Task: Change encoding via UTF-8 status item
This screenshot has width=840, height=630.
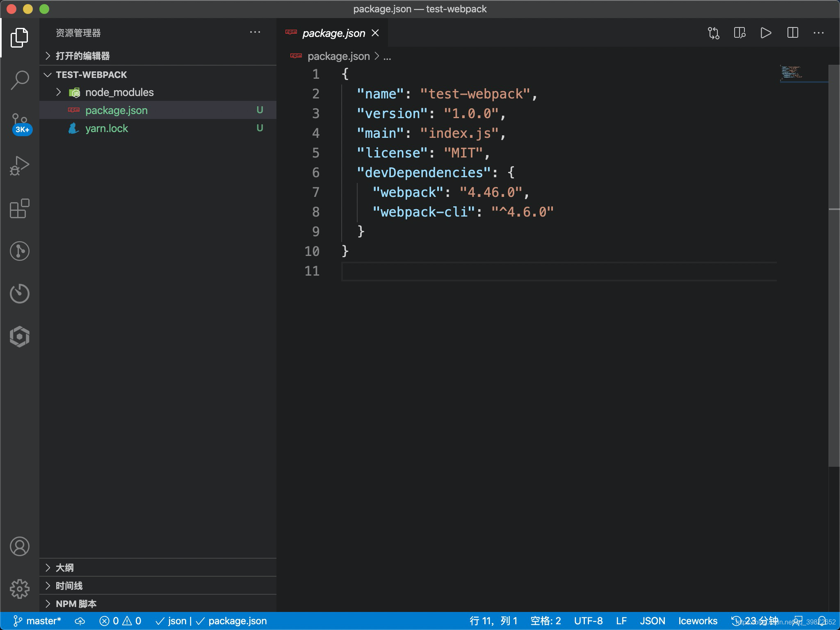Action: click(x=588, y=621)
